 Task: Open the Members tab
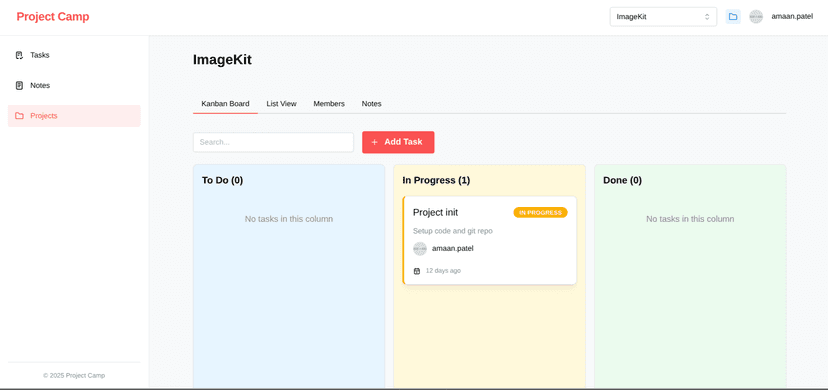click(x=329, y=104)
